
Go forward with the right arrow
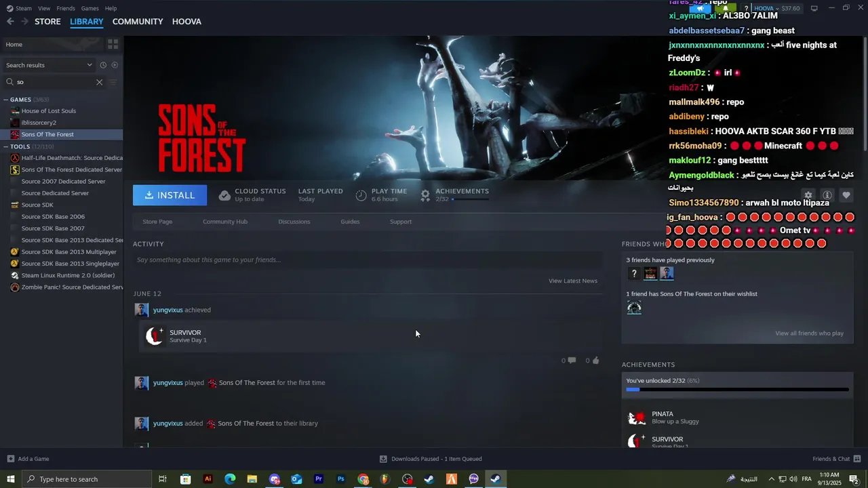pyautogui.click(x=24, y=22)
